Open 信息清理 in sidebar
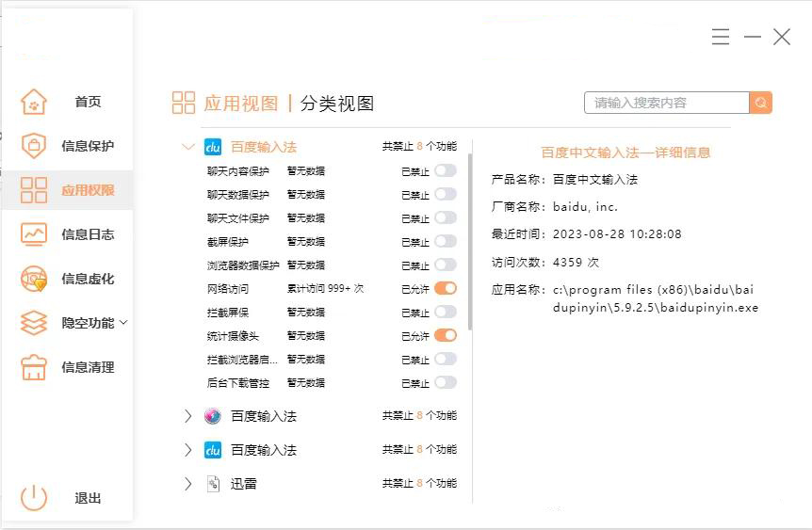 click(x=88, y=367)
